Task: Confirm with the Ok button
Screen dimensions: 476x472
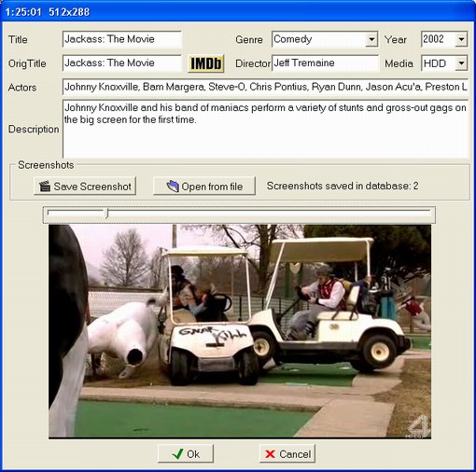Action: [x=186, y=454]
